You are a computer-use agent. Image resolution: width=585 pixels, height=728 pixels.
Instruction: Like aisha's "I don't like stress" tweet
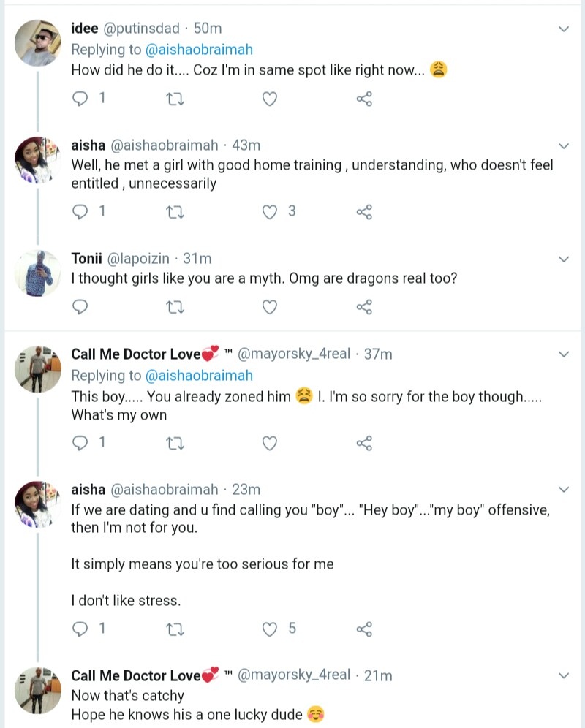270,629
